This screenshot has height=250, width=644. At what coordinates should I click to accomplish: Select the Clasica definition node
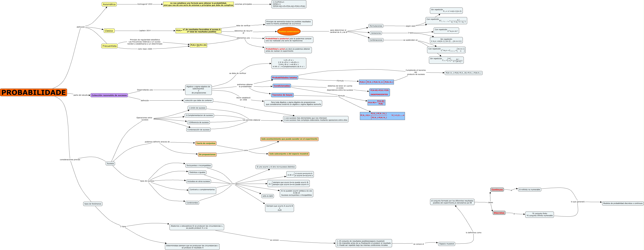[x=109, y=31]
